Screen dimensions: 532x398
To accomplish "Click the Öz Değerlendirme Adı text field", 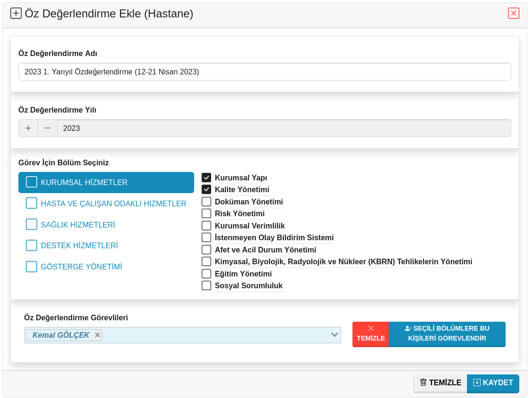I will 264,72.
